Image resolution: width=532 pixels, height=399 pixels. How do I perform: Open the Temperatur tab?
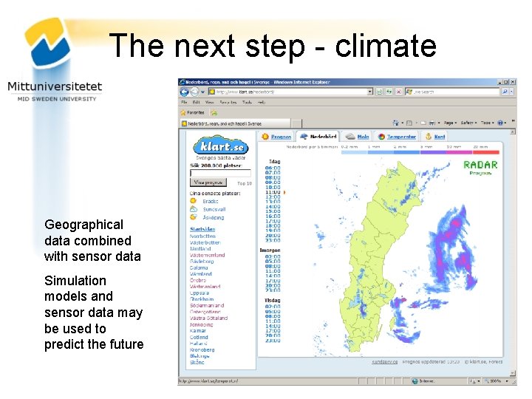397,137
